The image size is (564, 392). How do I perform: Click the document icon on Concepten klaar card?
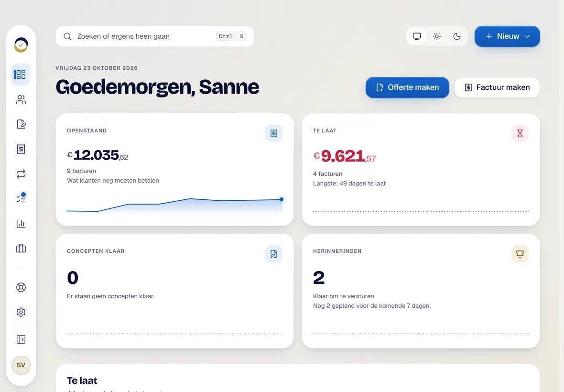click(274, 254)
